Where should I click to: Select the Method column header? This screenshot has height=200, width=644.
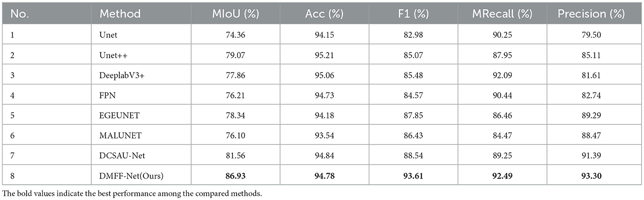tap(120, 14)
